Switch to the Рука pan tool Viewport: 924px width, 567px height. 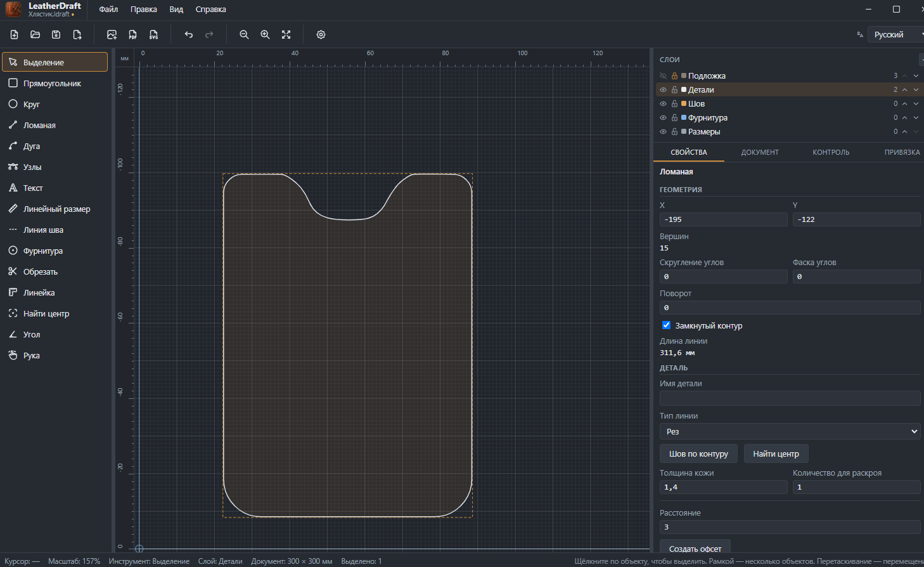coord(55,355)
